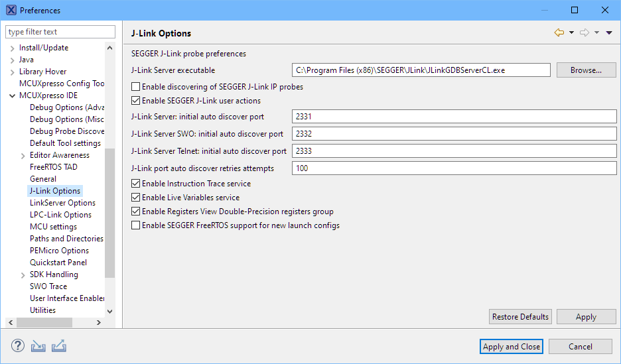Click the Telnet discover port 2333 field
Image resolution: width=621 pixels, height=364 pixels.
[454, 151]
